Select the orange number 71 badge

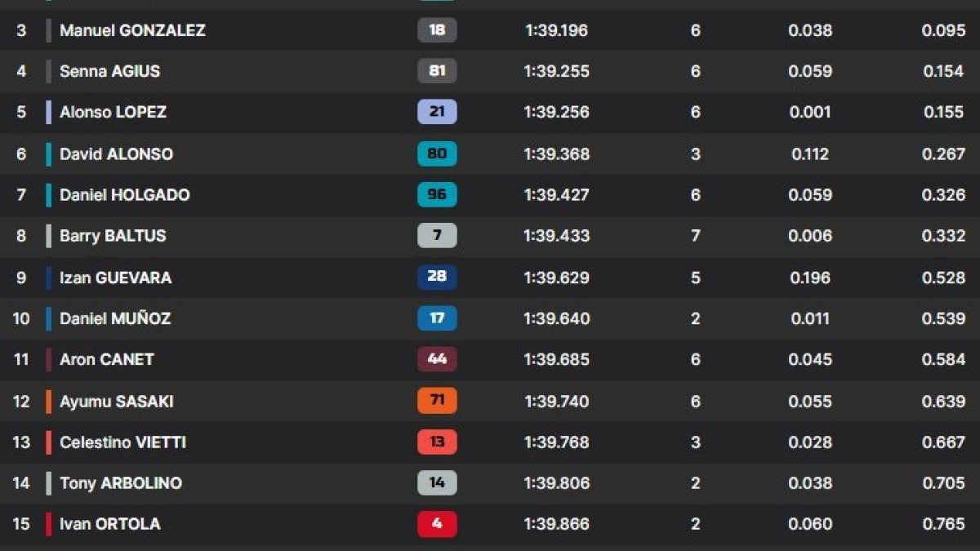point(437,401)
